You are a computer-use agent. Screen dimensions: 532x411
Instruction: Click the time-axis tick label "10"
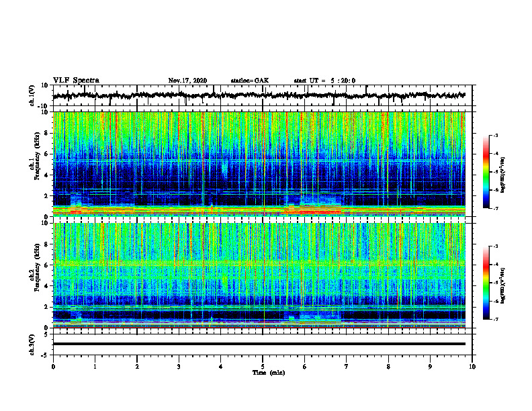click(x=472, y=367)
